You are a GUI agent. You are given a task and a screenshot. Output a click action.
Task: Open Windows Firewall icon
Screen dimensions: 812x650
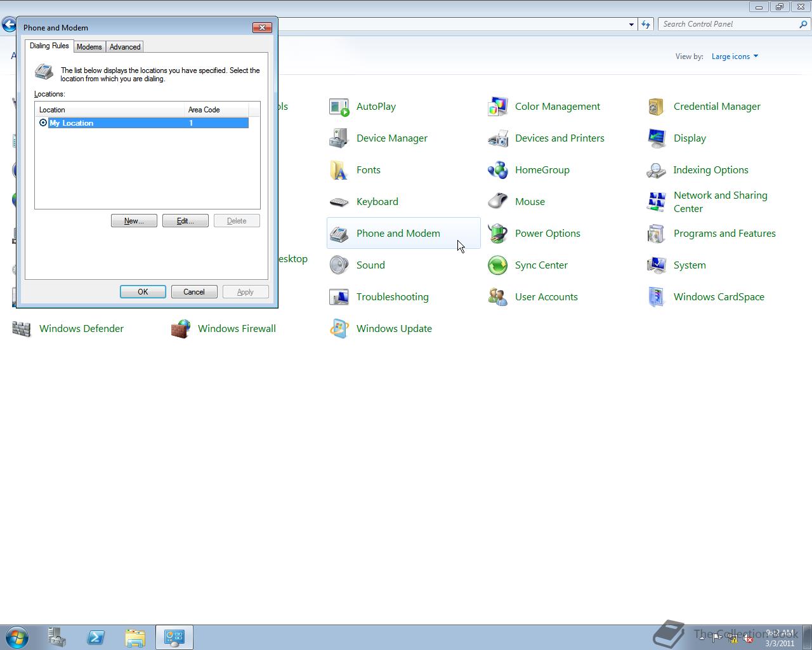tap(180, 329)
